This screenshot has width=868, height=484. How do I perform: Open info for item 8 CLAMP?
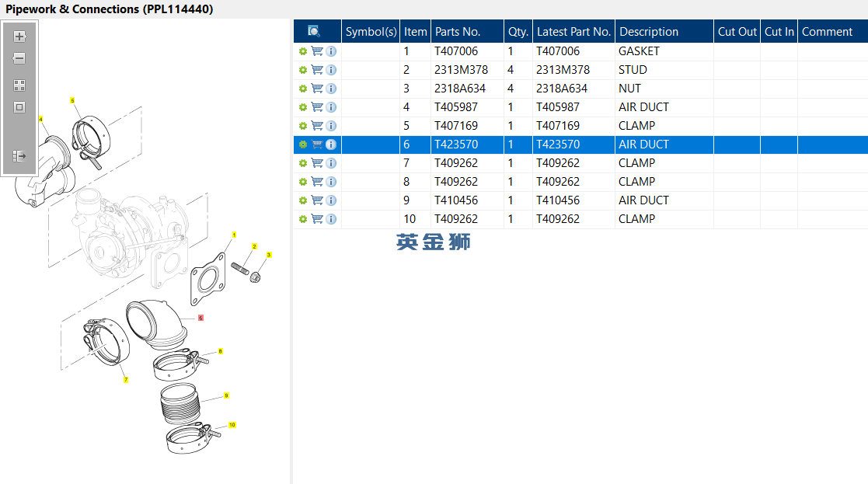coord(331,182)
